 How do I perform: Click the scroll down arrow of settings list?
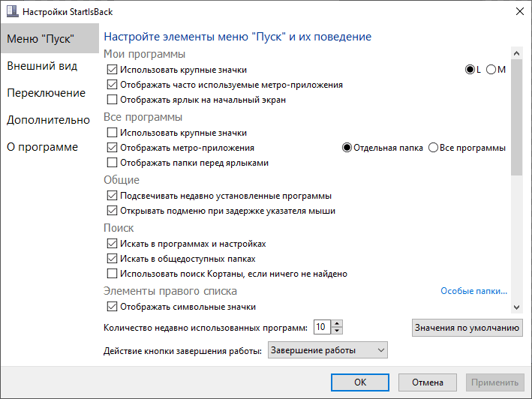(516, 307)
